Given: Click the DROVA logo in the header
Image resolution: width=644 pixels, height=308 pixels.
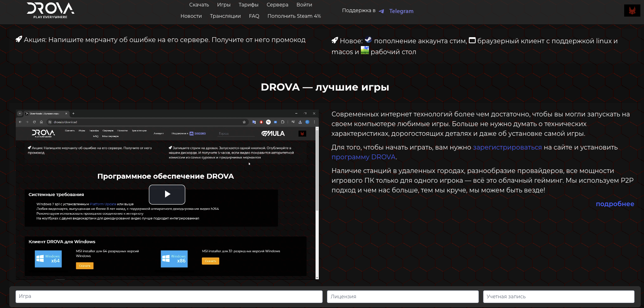Looking at the screenshot, I should click(x=51, y=10).
